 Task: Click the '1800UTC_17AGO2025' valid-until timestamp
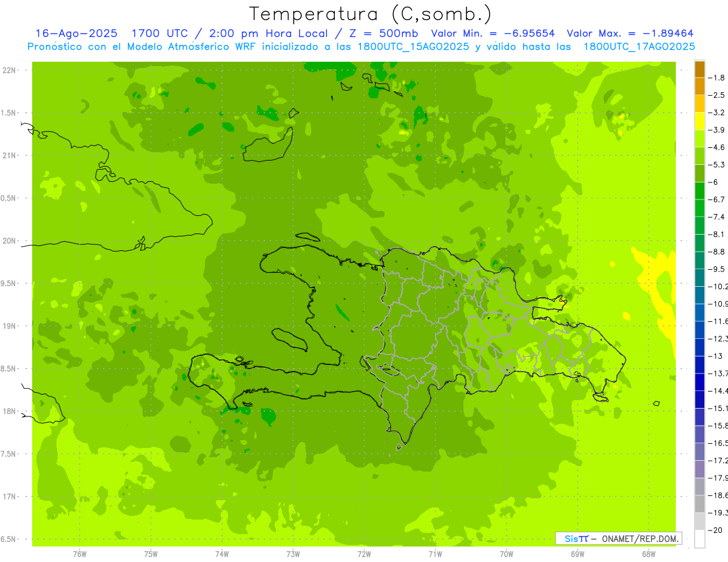639,47
